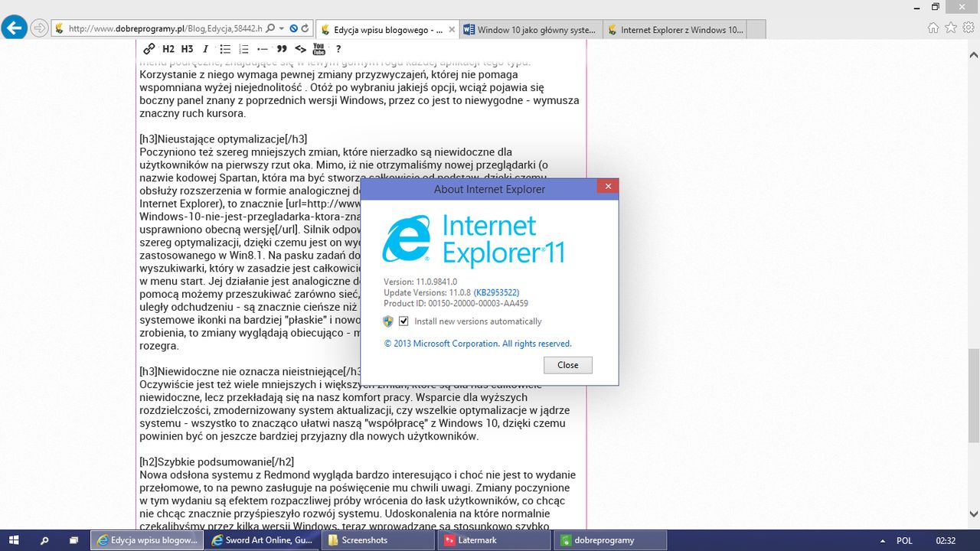Switch to Latermark on the taskbar

(x=494, y=540)
